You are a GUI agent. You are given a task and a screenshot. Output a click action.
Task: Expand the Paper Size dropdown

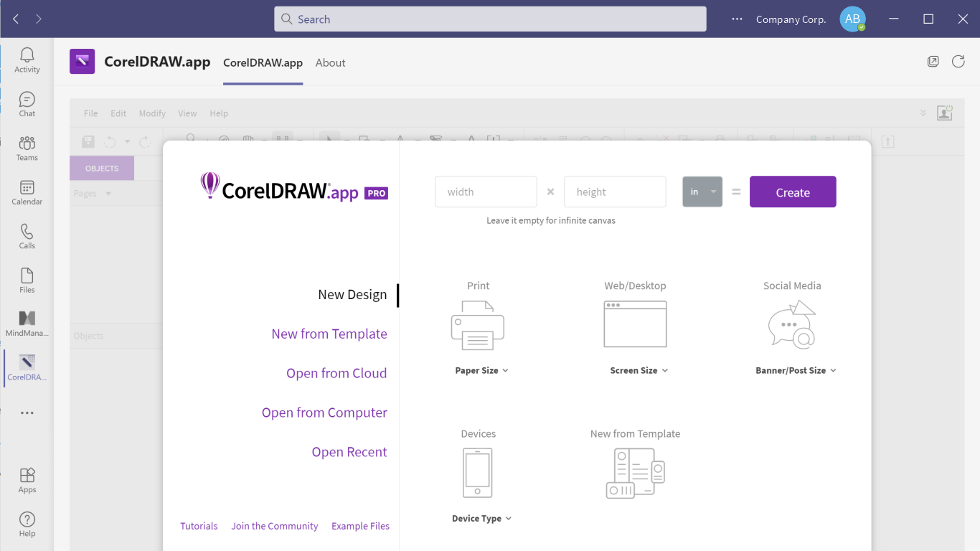[481, 371]
